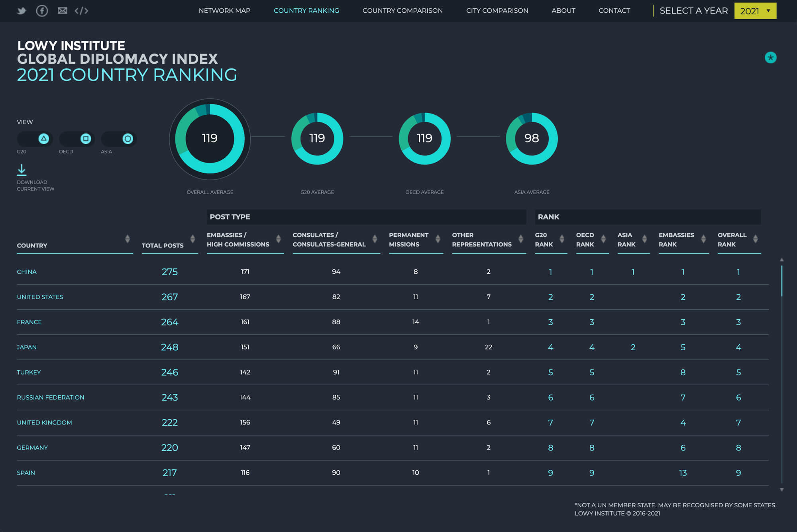
Task: Toggle the G20 view switch
Action: coord(35,139)
